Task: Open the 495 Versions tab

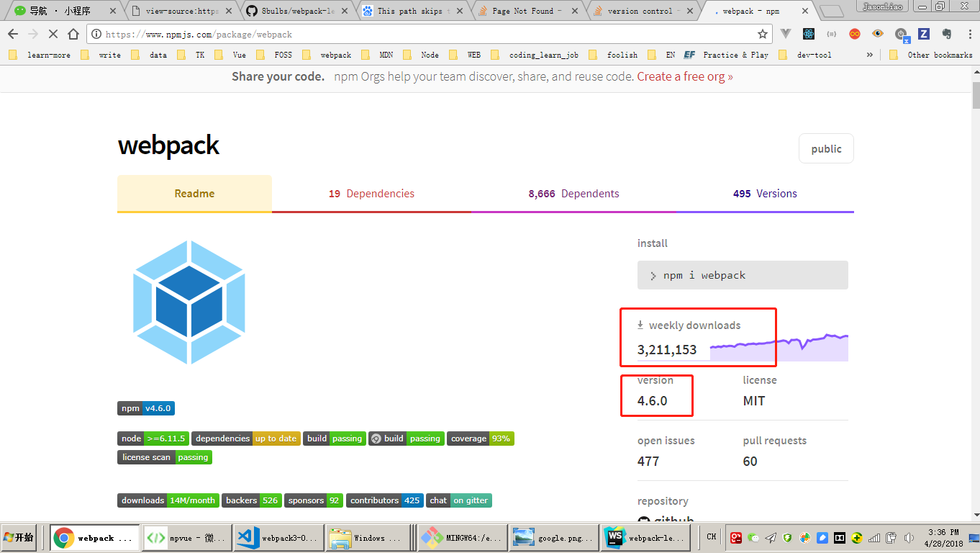Action: click(x=765, y=194)
